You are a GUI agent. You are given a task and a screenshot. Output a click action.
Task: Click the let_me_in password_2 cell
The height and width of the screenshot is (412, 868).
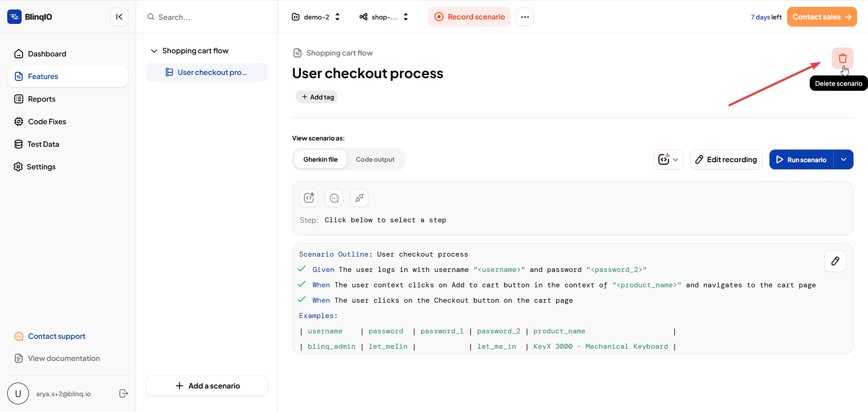(496, 346)
